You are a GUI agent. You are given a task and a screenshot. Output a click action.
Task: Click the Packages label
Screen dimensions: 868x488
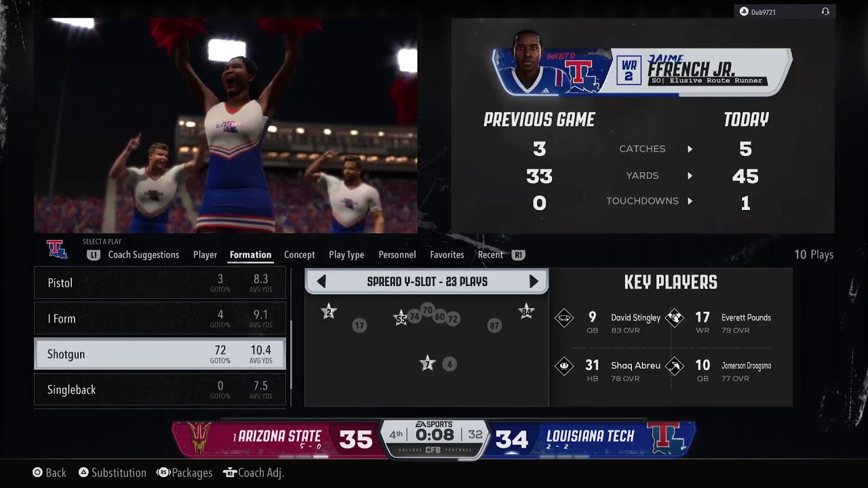192,472
